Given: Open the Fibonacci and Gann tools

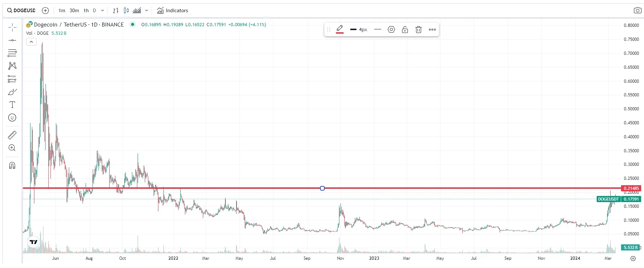Looking at the screenshot, I should (12, 53).
